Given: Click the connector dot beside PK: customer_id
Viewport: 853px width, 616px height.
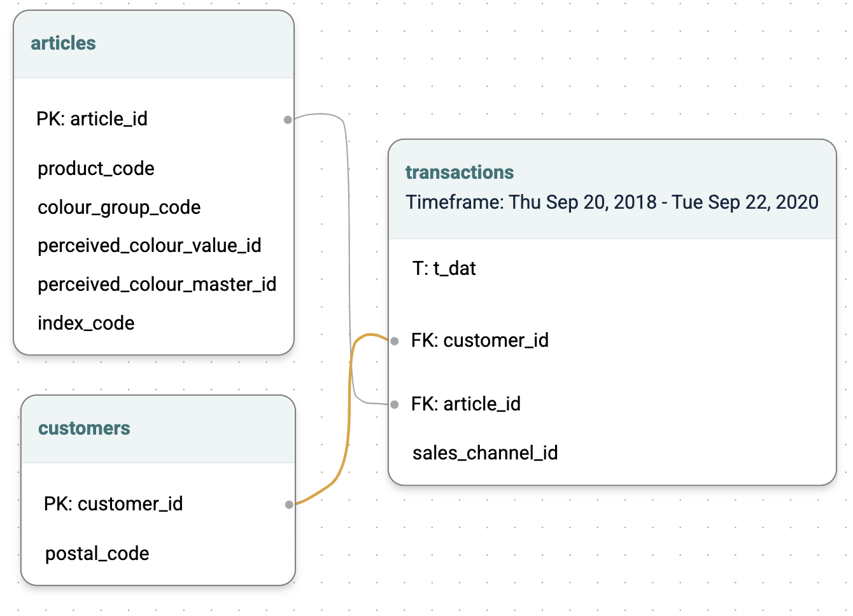Looking at the screenshot, I should (x=289, y=505).
